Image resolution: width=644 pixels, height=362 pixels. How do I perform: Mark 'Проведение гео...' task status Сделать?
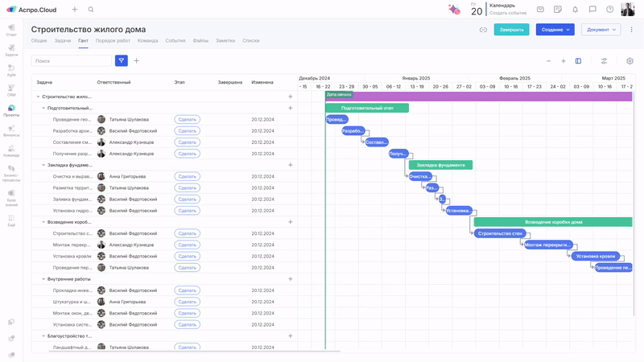[187, 119]
